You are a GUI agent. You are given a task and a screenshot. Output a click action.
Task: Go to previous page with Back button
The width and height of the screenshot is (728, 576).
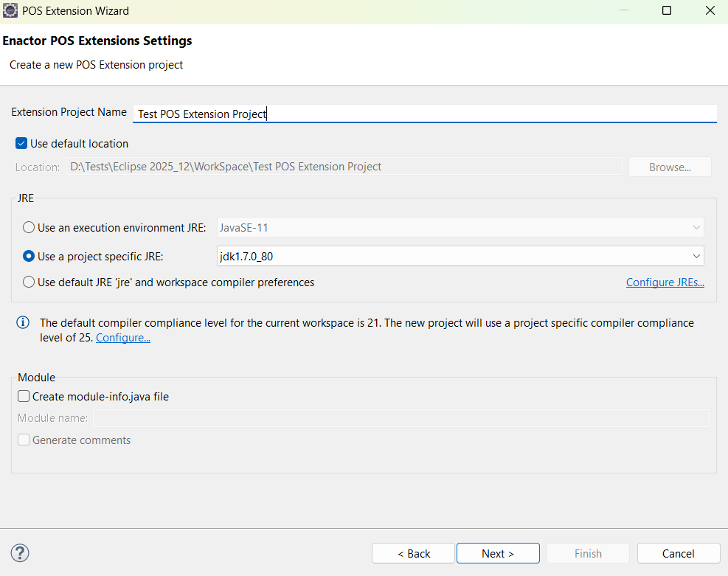[x=413, y=553]
